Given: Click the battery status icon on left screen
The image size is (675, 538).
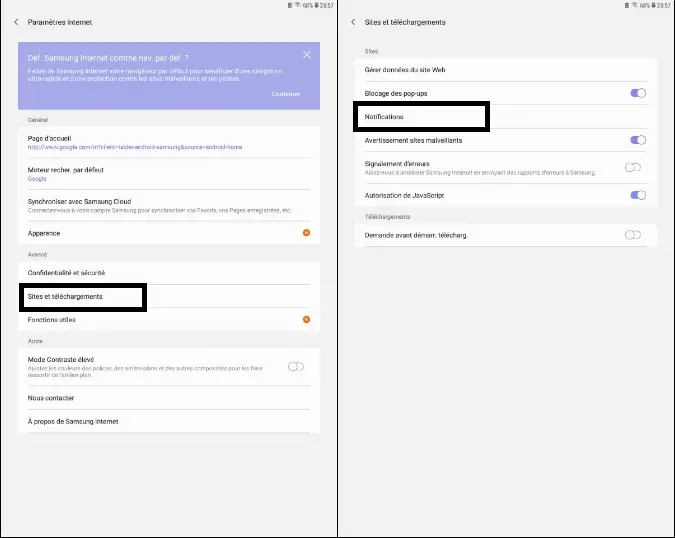Looking at the screenshot, I should point(316,5).
